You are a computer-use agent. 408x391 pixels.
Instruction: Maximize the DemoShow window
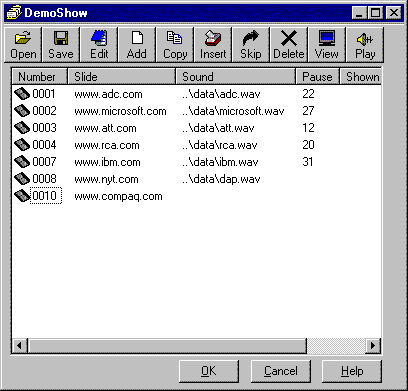[x=375, y=13]
